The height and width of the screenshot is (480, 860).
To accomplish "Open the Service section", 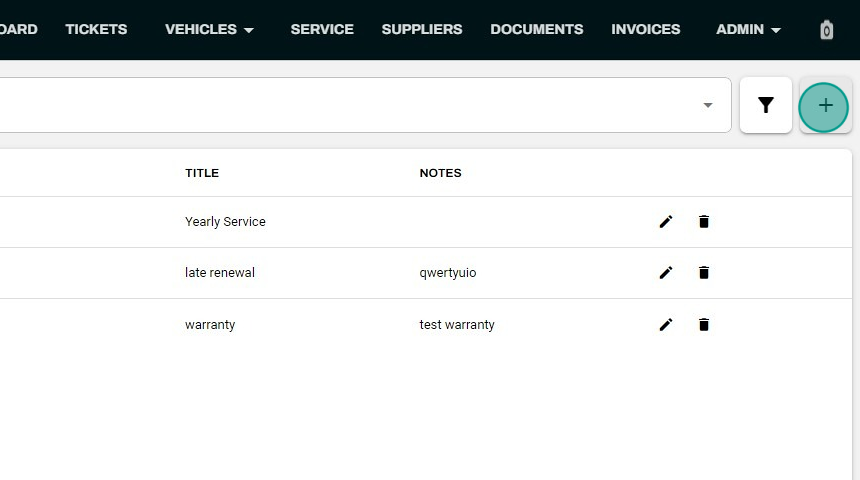I will pos(322,29).
